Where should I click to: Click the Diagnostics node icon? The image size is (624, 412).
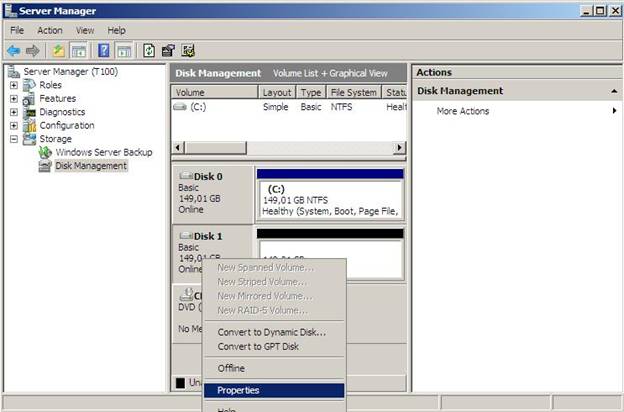click(29, 112)
